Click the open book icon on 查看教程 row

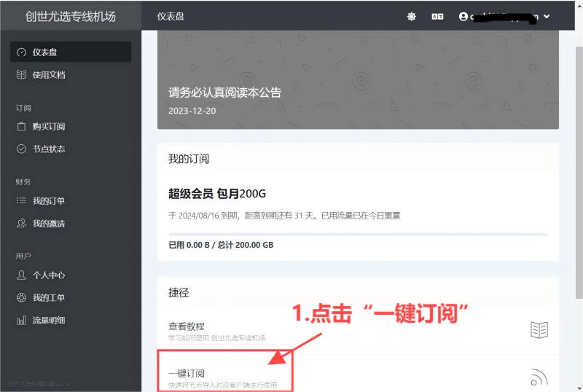coord(539,330)
